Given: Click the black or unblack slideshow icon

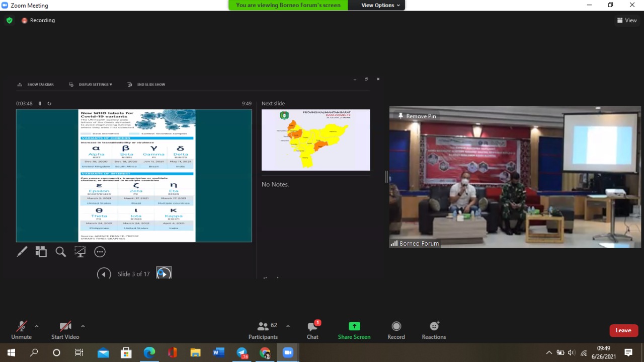Looking at the screenshot, I should pos(80,252).
